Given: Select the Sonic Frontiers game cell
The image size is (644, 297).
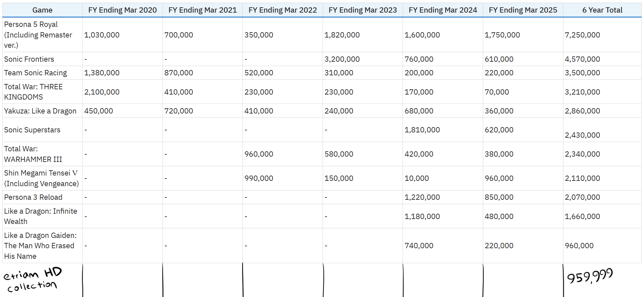Looking at the screenshot, I should point(42,59).
